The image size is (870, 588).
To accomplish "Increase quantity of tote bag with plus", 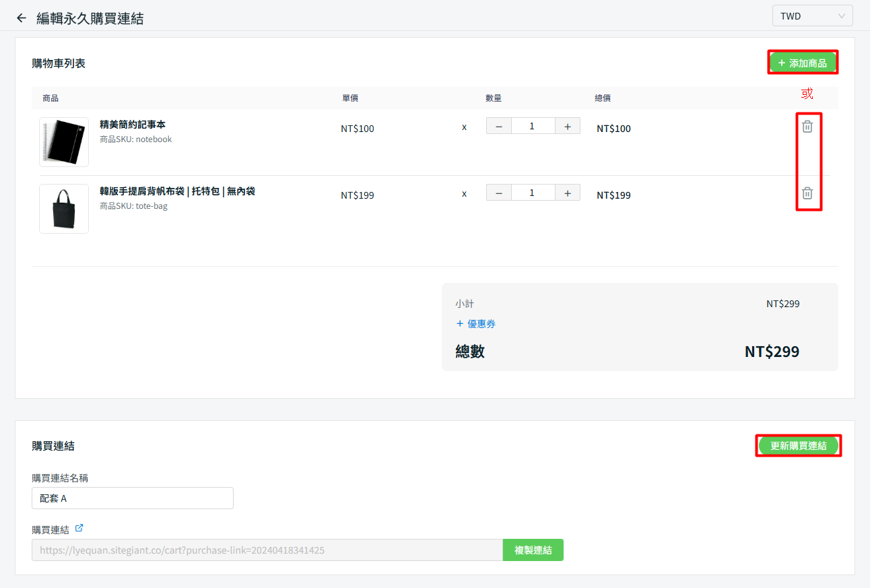I will (x=568, y=193).
